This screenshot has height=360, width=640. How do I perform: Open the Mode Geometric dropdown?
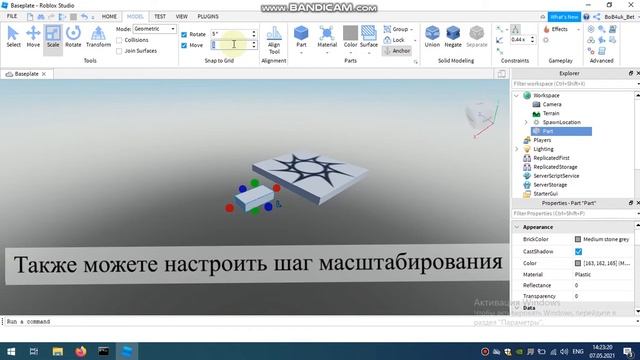coord(155,29)
